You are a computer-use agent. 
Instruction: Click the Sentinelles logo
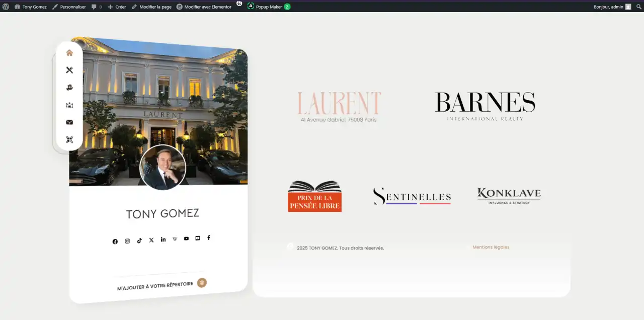click(412, 196)
